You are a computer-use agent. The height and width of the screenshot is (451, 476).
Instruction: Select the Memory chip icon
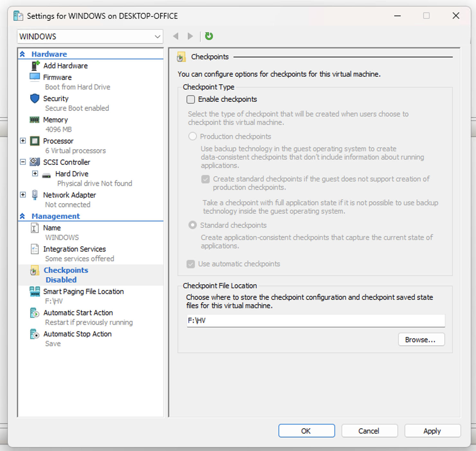pyautogui.click(x=35, y=120)
